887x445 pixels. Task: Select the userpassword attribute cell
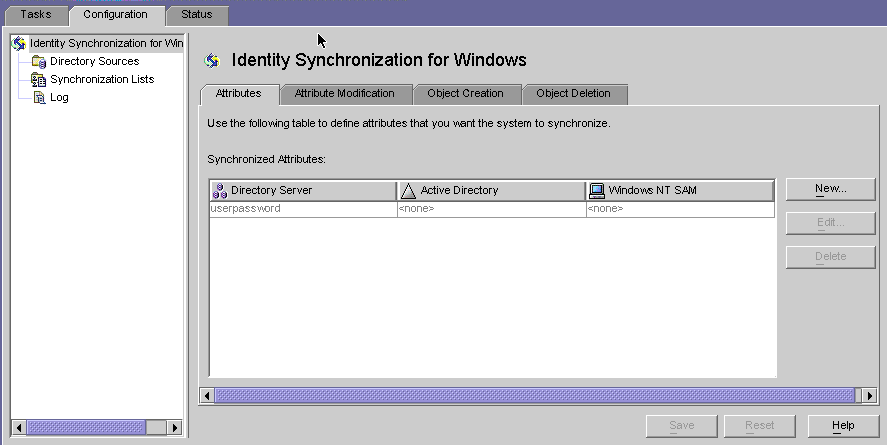pyautogui.click(x=303, y=209)
